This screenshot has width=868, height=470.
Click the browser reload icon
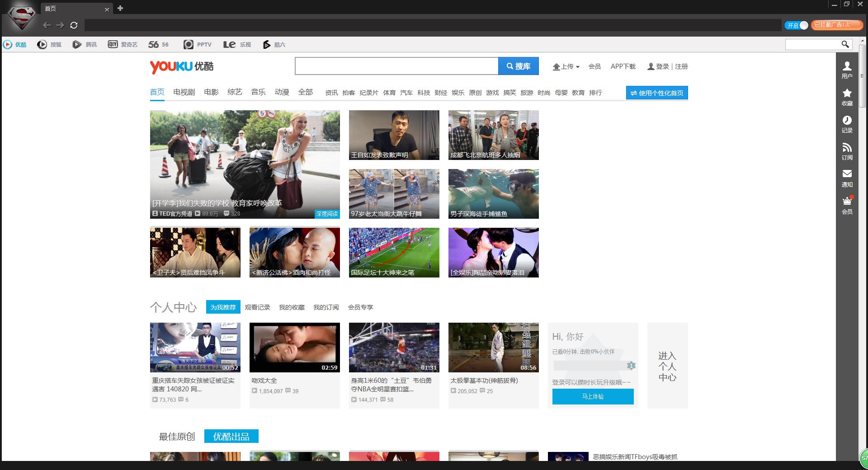pos(74,25)
